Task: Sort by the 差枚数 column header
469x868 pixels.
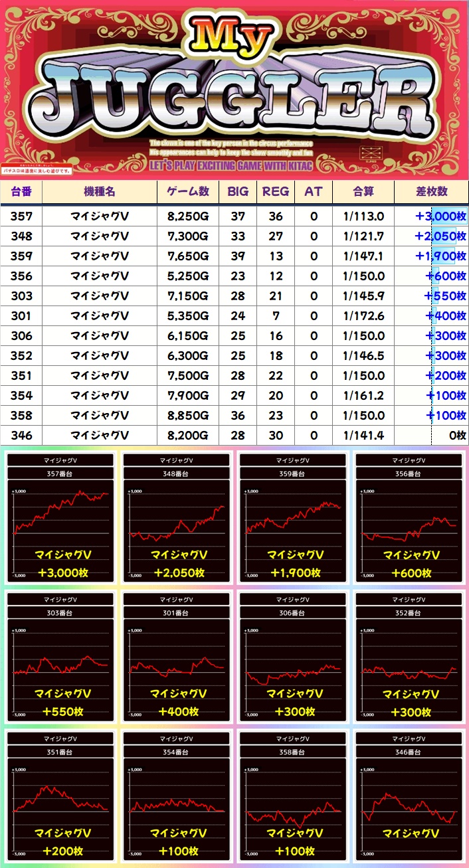Action: click(x=431, y=192)
